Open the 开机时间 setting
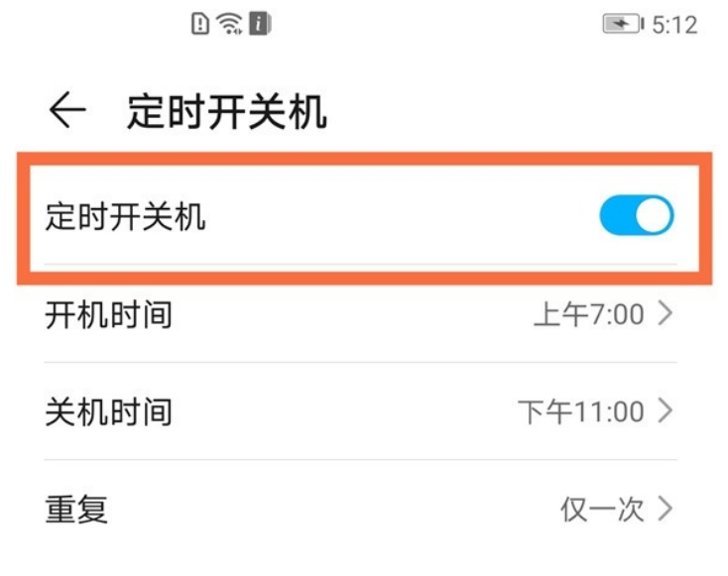Viewport: 728px width, 576px height. click(109, 315)
